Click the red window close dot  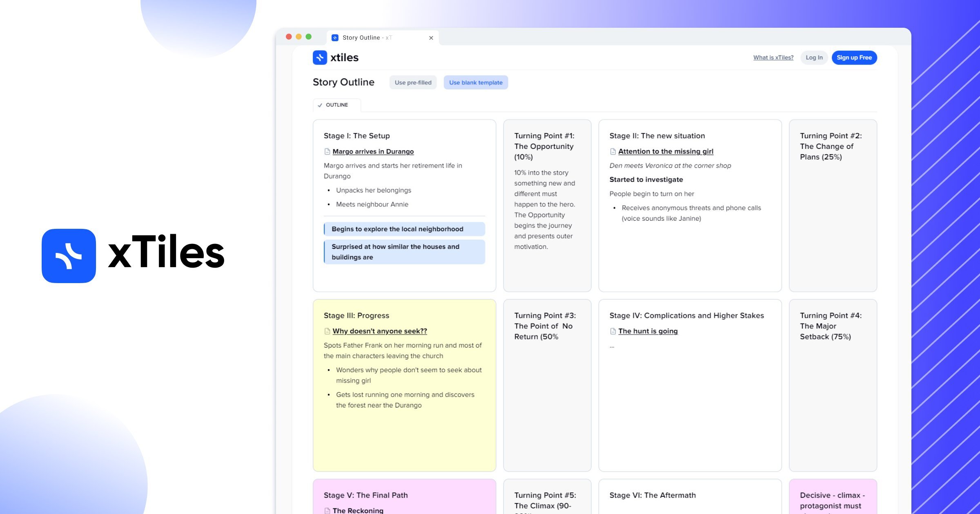point(289,37)
